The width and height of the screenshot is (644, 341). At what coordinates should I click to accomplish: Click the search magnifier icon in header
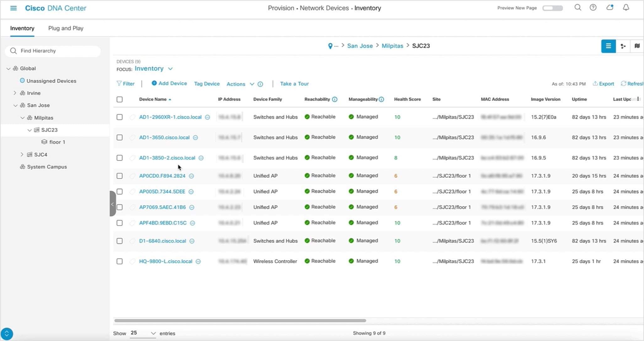pos(578,8)
